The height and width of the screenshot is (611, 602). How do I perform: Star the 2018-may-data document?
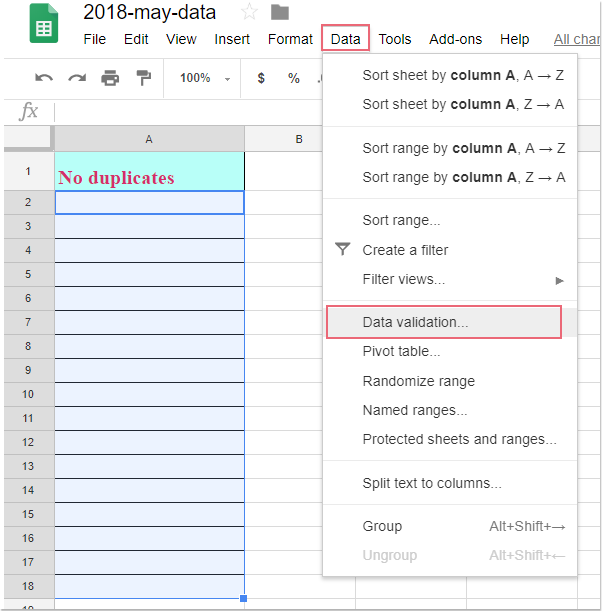click(249, 12)
